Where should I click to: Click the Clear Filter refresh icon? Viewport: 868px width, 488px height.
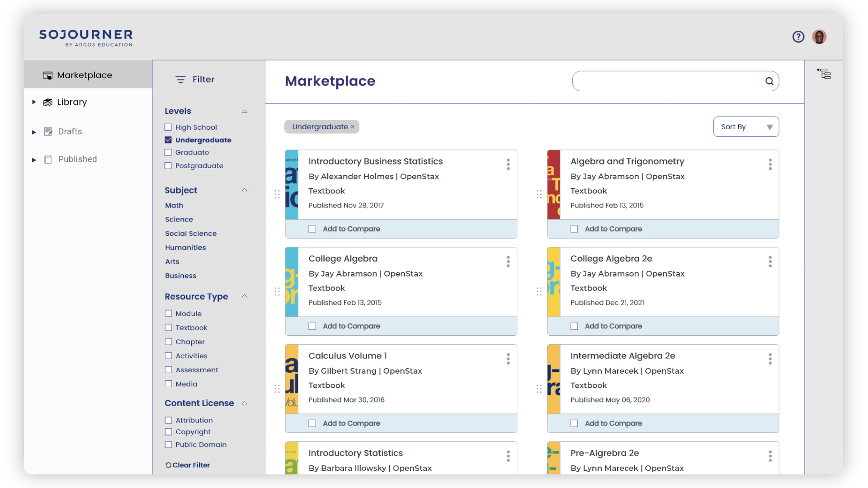point(168,465)
